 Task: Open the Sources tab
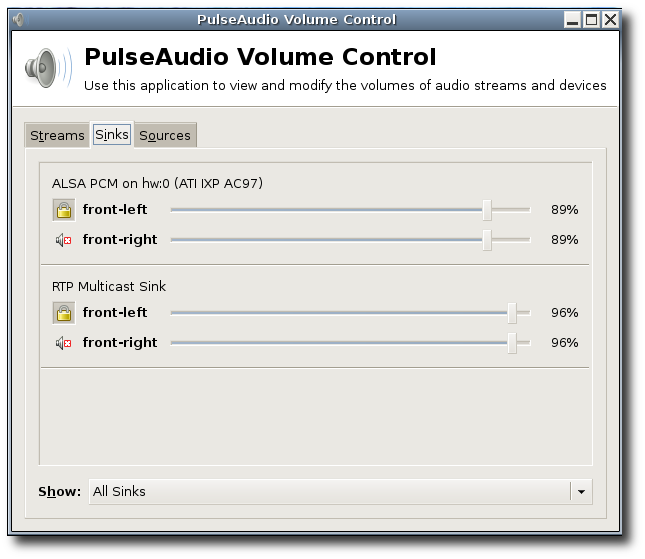164,135
